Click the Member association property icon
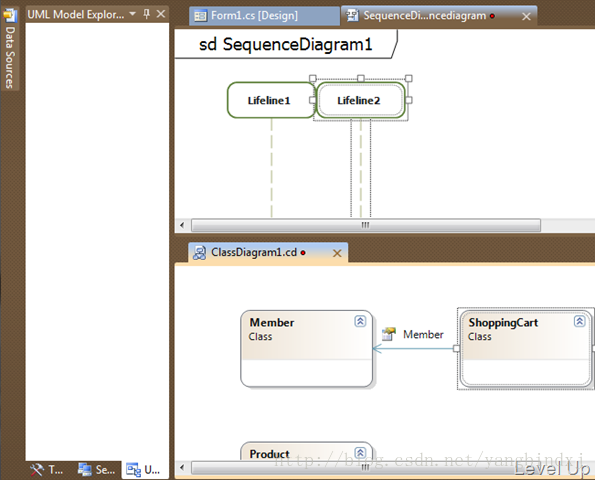 [x=389, y=334]
